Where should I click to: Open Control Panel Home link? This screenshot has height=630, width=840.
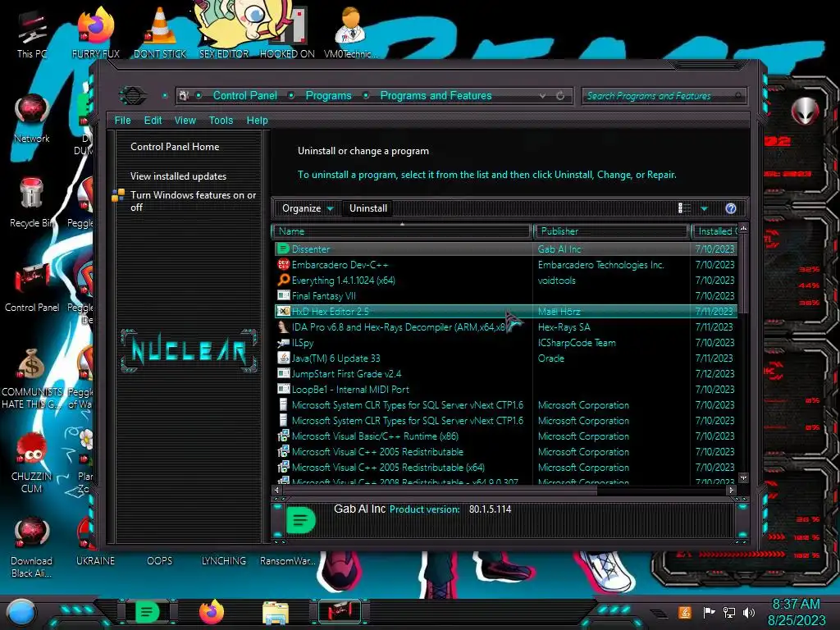pyautogui.click(x=175, y=147)
